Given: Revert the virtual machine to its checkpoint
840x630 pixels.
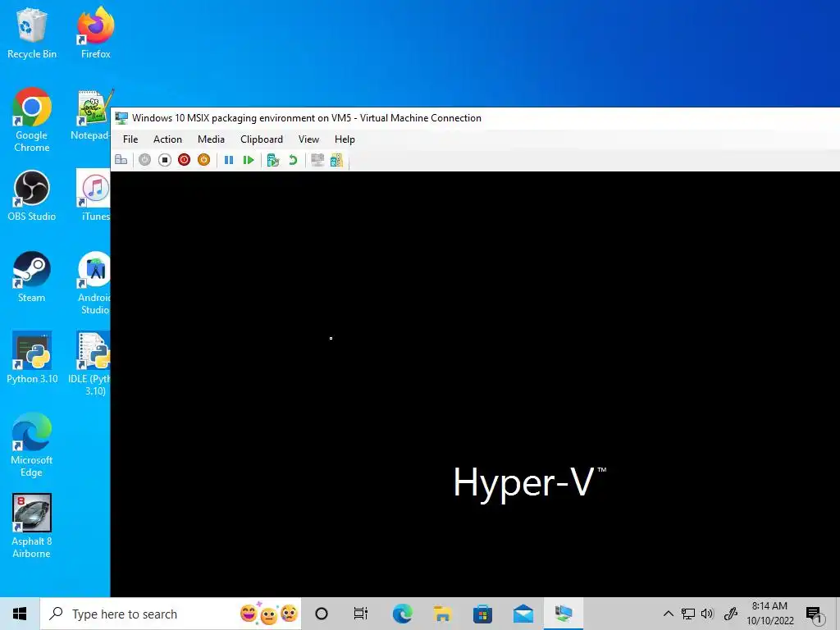Looking at the screenshot, I should (x=293, y=160).
